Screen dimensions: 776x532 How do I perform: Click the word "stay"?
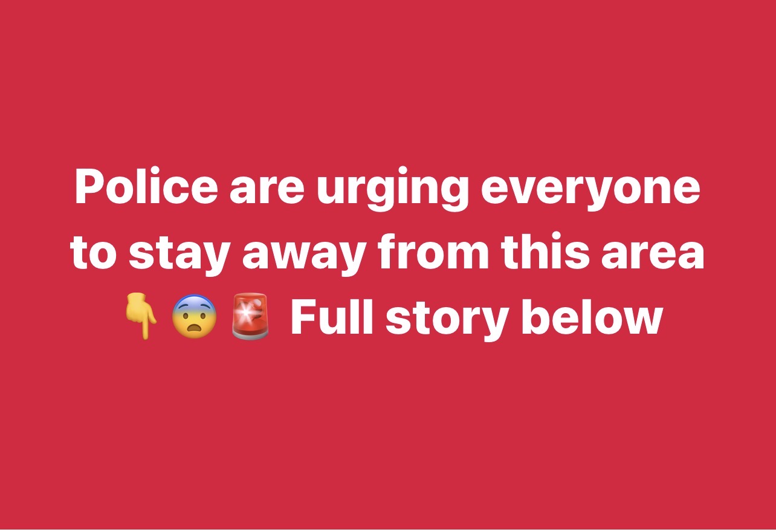point(179,256)
